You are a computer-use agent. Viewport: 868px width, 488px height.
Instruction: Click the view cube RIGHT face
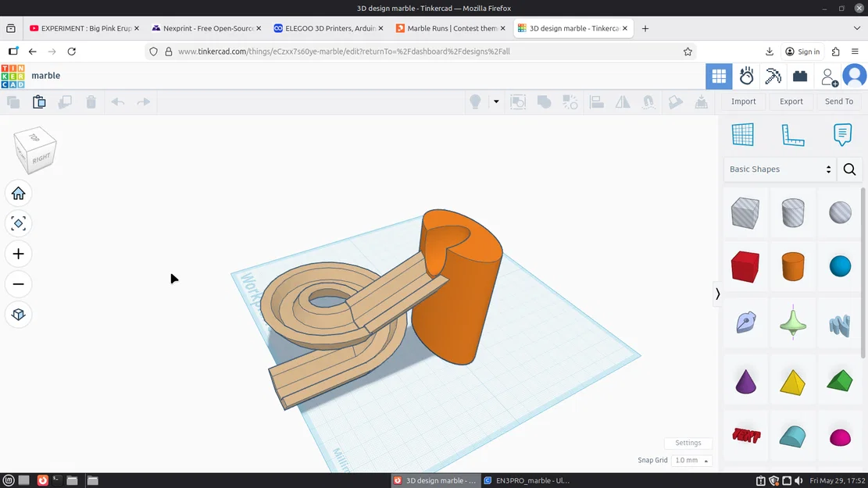pyautogui.click(x=41, y=159)
